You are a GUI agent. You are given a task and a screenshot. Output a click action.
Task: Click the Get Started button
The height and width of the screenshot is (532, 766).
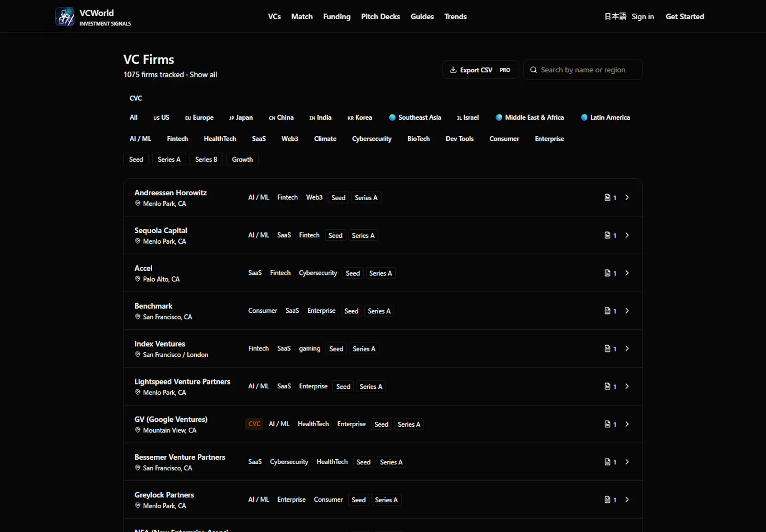coord(685,16)
